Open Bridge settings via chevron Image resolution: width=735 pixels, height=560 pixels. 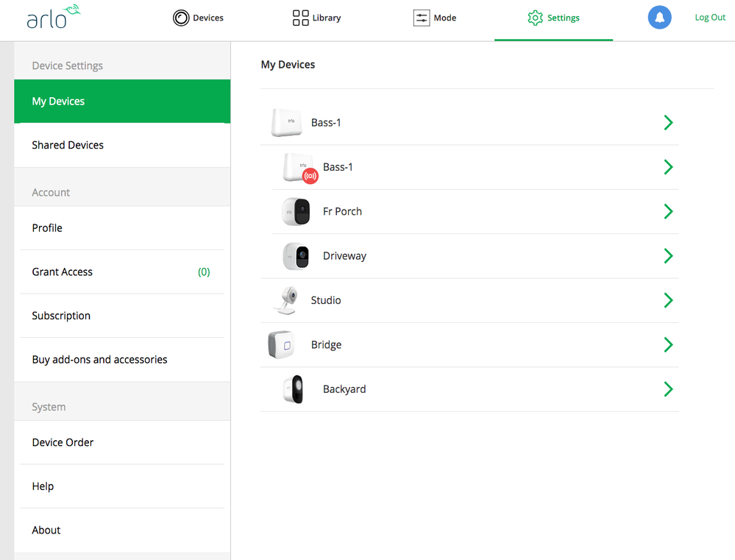(669, 344)
